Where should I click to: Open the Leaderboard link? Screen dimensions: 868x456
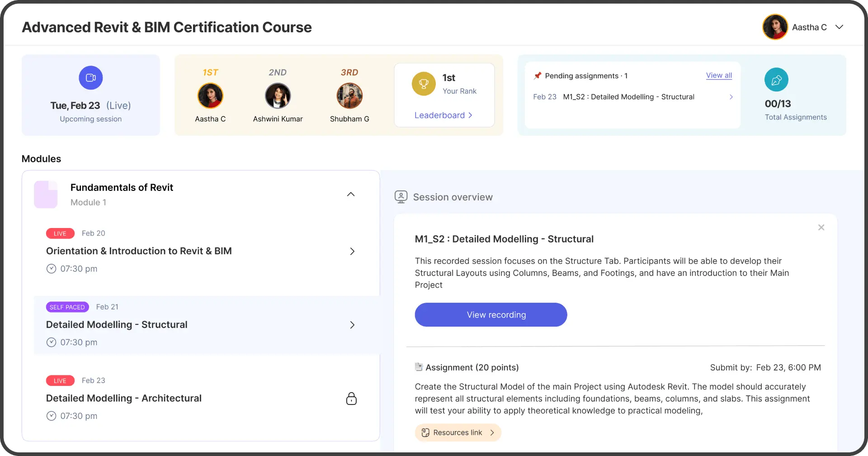coord(443,115)
